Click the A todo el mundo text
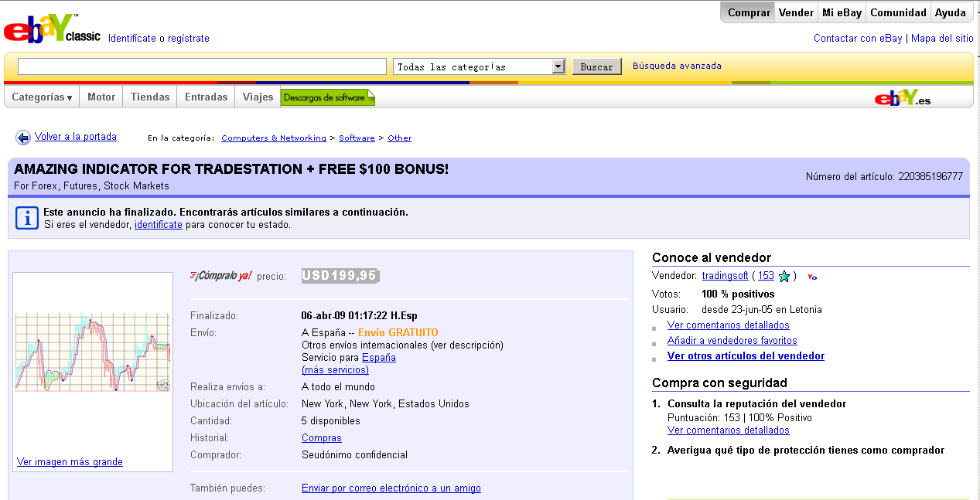 click(338, 387)
